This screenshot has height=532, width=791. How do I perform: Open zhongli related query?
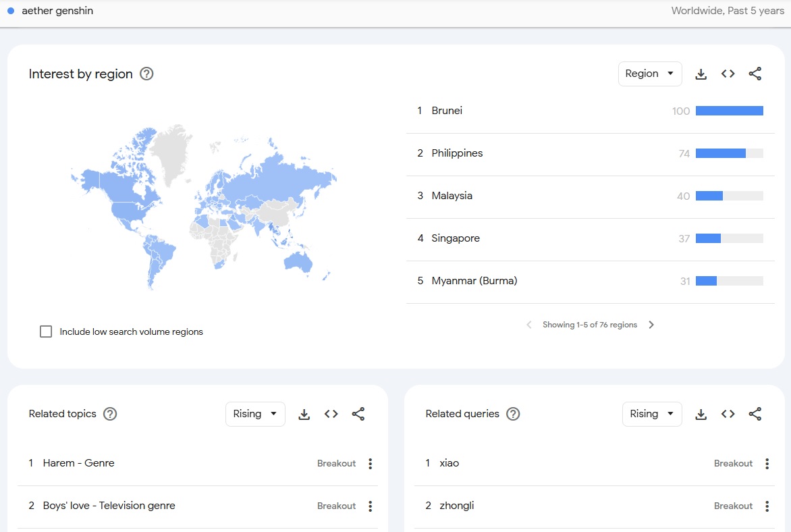pos(456,505)
